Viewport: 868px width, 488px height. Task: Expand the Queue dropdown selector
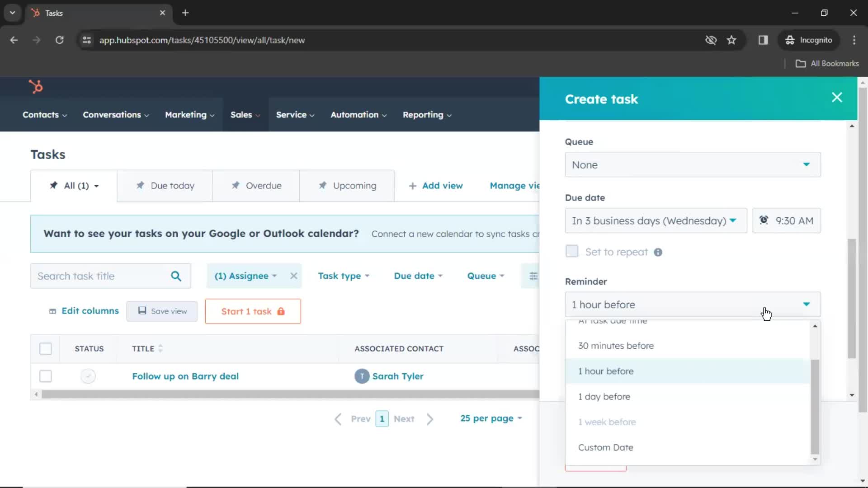[x=693, y=164]
